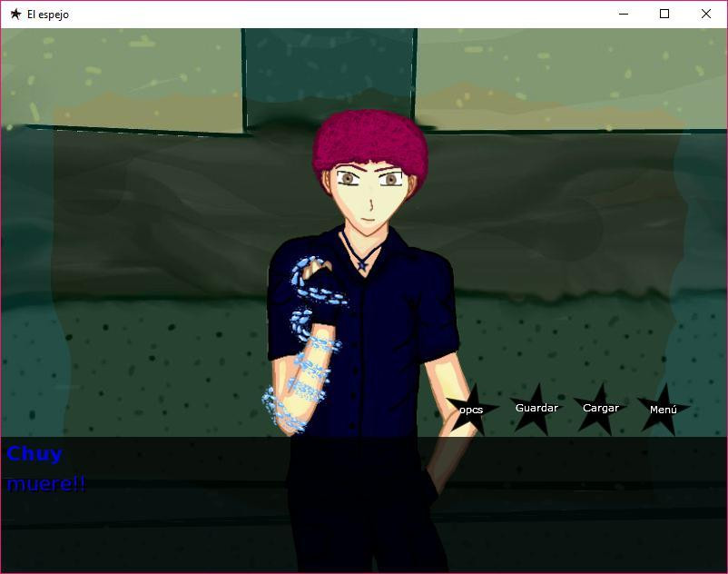
Task: Click the Guardar star button
Action: 536,408
